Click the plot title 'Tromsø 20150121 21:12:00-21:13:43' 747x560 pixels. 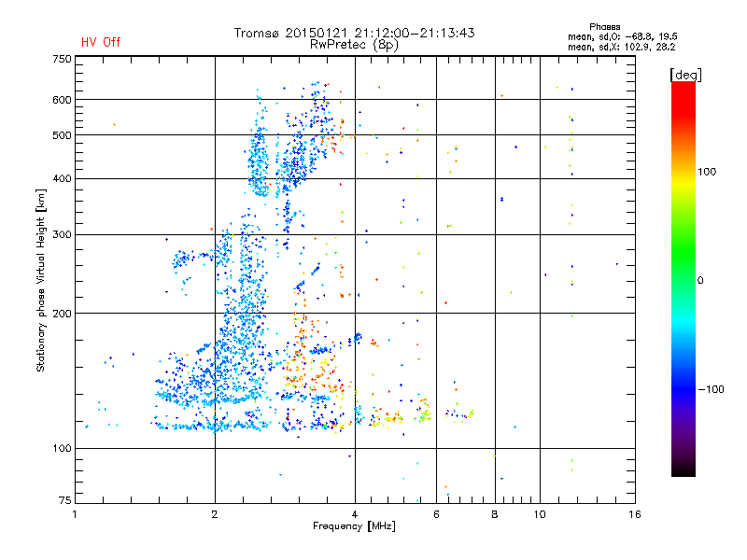354,33
